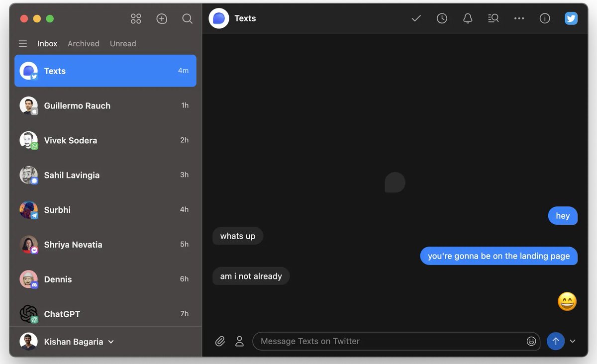
Task: Expand the send options chevron
Action: 573,341
